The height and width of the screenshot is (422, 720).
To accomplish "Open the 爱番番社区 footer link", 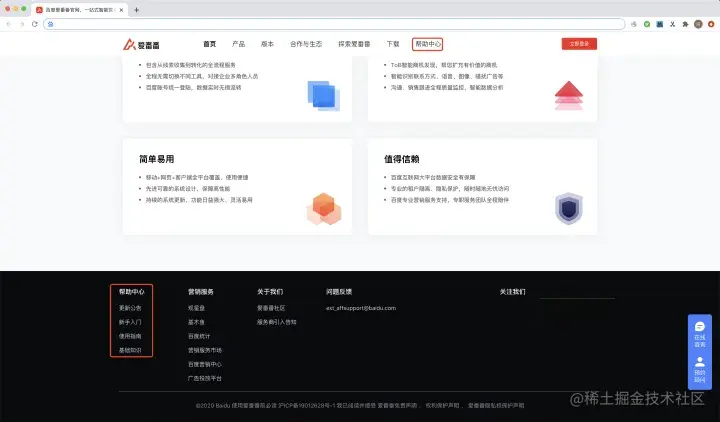I will (x=271, y=308).
